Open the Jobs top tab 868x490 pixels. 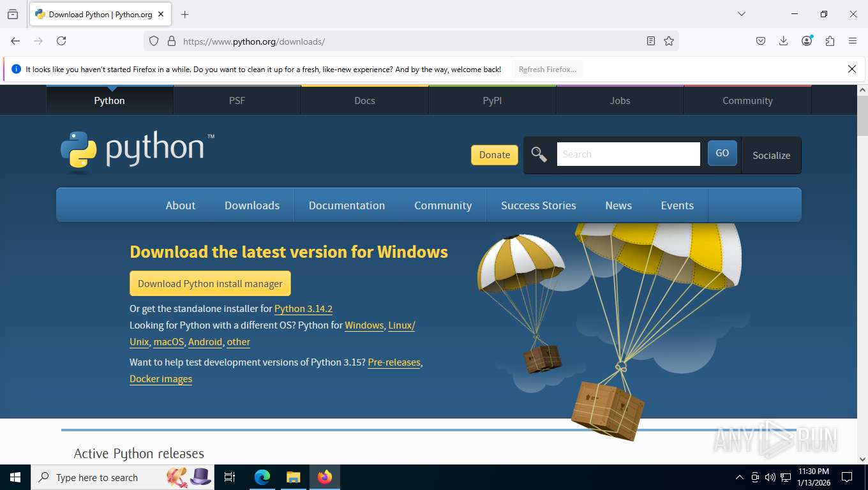pos(620,100)
